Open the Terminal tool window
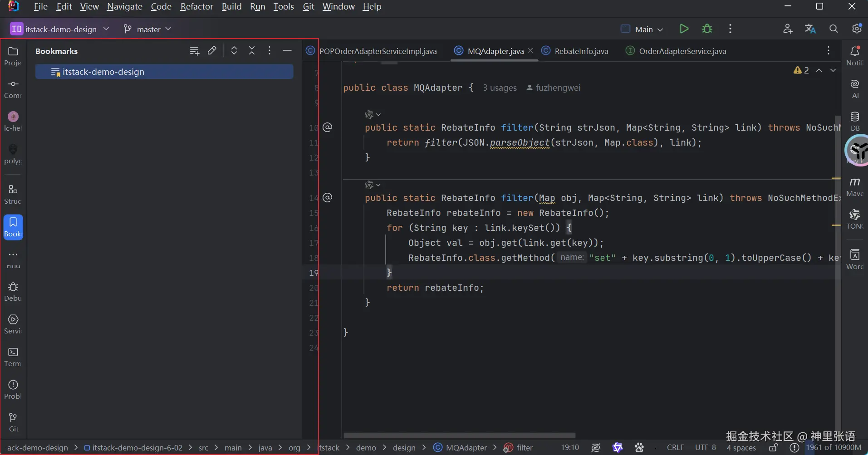 pyautogui.click(x=13, y=357)
